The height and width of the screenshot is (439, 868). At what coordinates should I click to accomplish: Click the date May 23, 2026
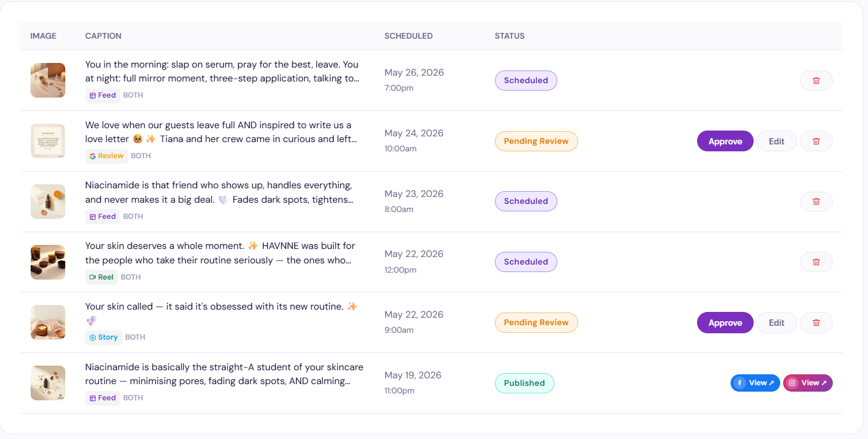(414, 194)
